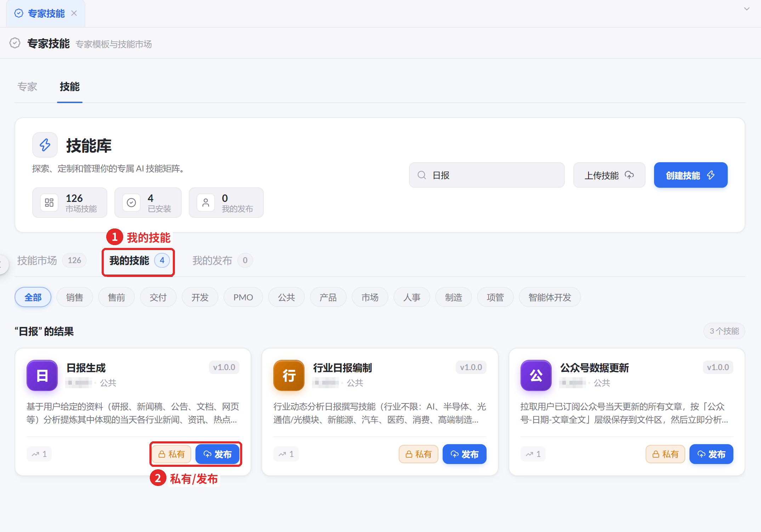Switch to the 专家 tab

pyautogui.click(x=27, y=87)
